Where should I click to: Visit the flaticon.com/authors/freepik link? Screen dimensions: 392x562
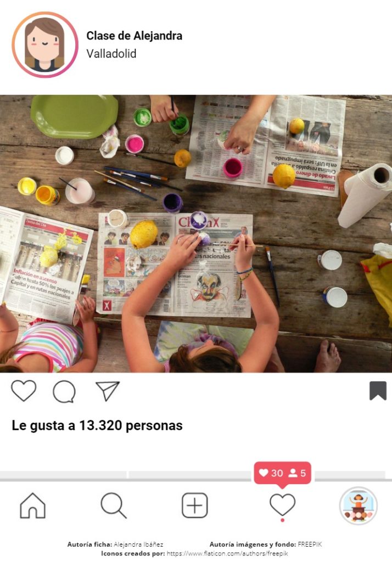227,553
